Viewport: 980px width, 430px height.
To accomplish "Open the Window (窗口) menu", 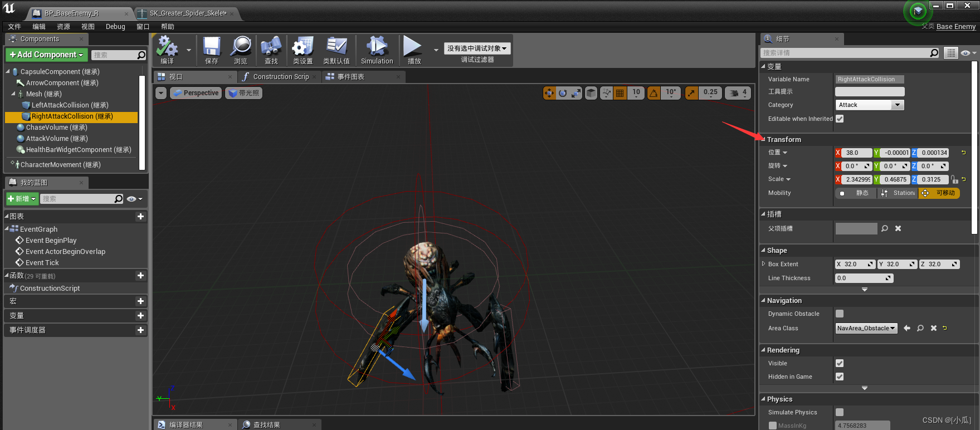I will click(x=143, y=27).
